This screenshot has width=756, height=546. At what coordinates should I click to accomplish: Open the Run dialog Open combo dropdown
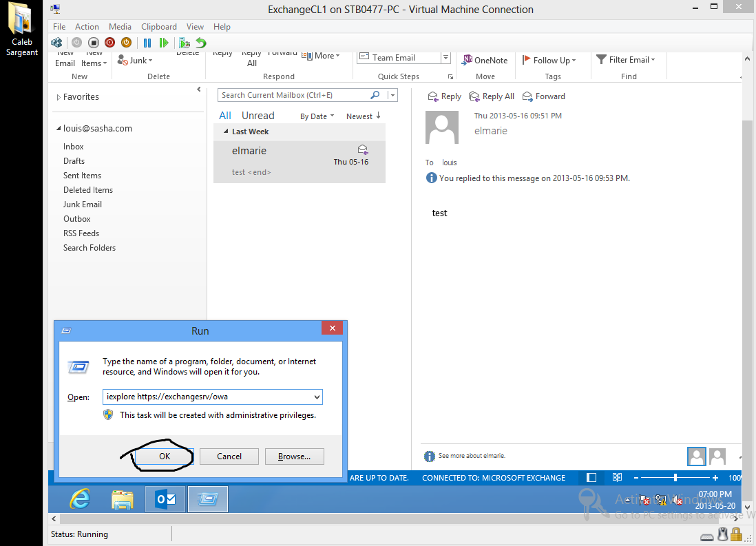pyautogui.click(x=317, y=397)
